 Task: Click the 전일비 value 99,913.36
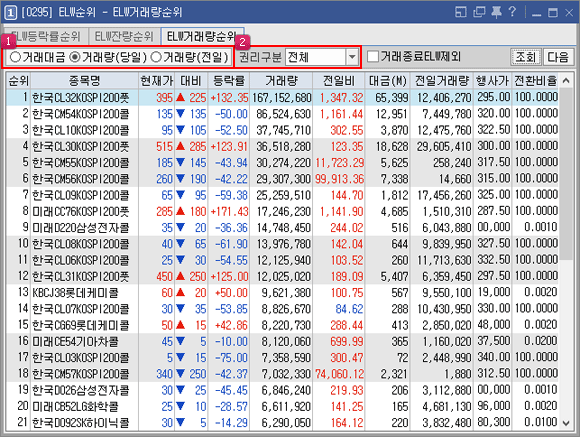click(340, 179)
